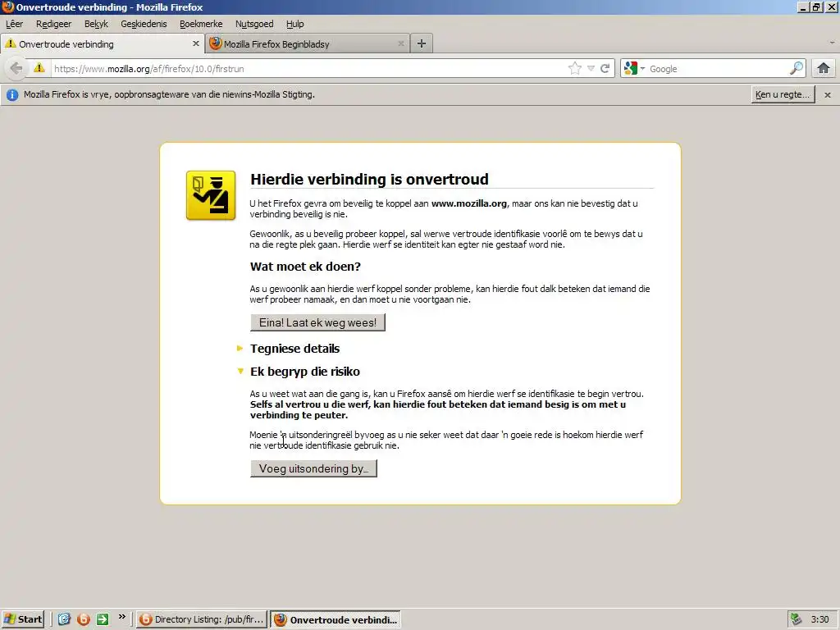
Task: Reload the page with the refresh icon
Action: 605,69
